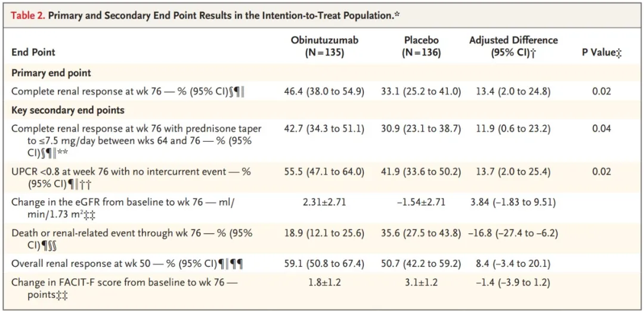Select the "Key secondary end points" section row
This screenshot has width=644, height=311.
(67, 110)
